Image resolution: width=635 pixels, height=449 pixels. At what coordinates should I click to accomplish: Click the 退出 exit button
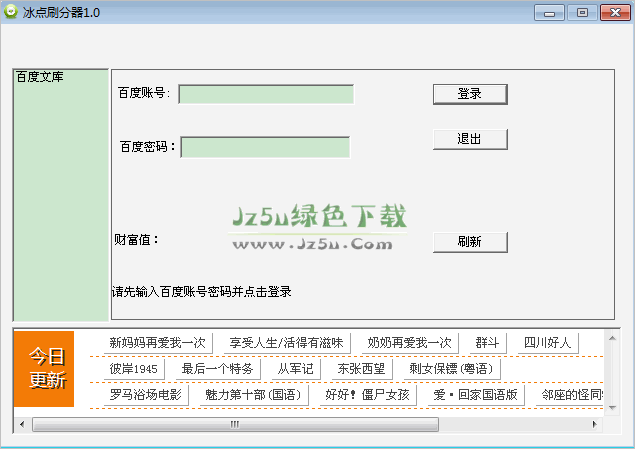470,139
